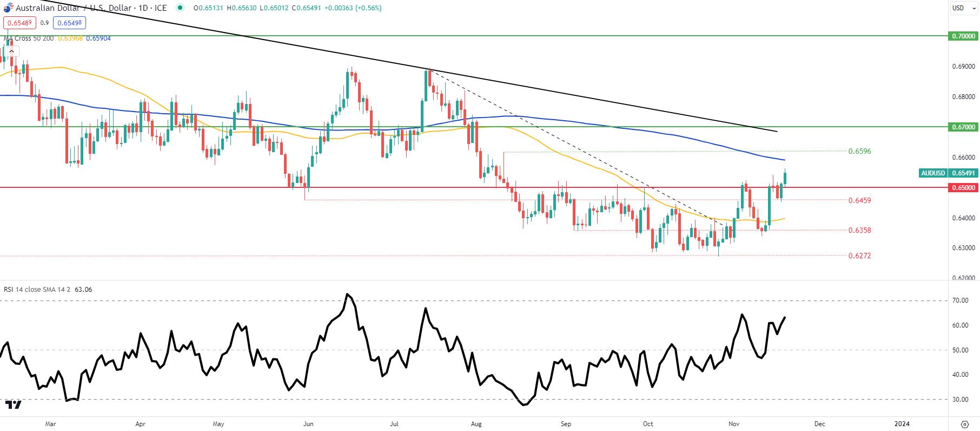This screenshot has height=431, width=980.
Task: Click the RSI 40.00 axis label
Action: 961,375
